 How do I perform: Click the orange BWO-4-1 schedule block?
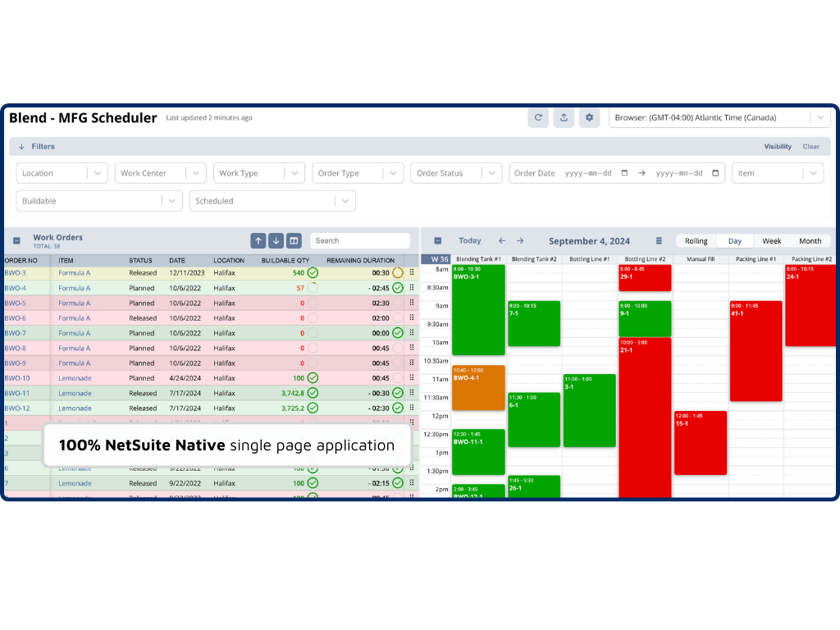(x=477, y=387)
